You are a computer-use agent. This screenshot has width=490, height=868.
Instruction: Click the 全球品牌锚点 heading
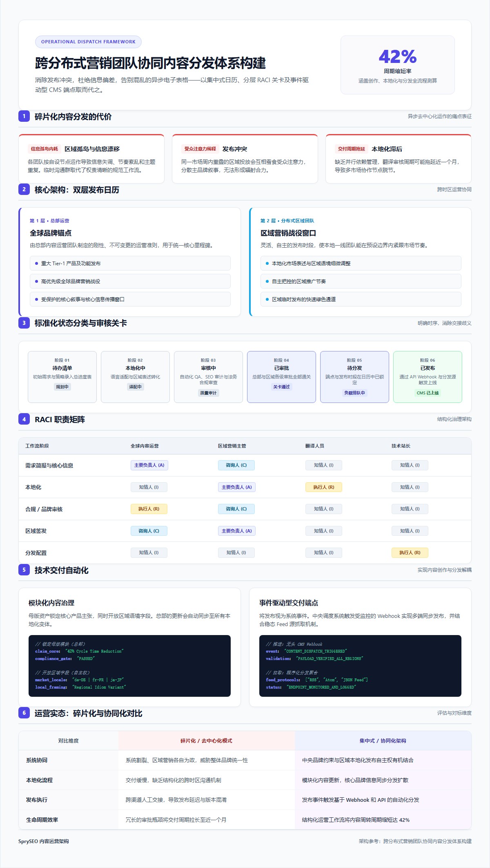[51, 233]
